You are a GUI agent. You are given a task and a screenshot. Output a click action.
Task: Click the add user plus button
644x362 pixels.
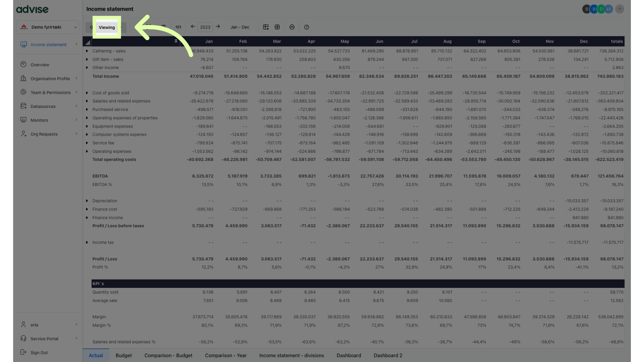[x=620, y=9]
